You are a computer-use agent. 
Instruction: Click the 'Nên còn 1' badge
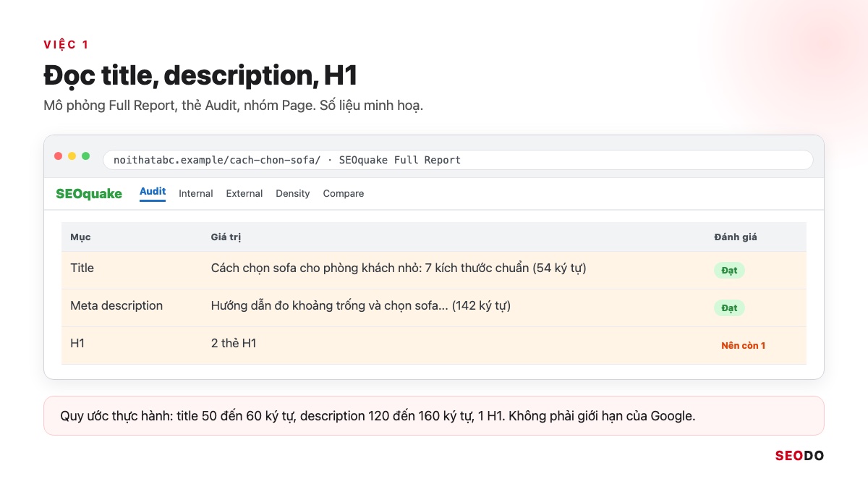click(744, 345)
